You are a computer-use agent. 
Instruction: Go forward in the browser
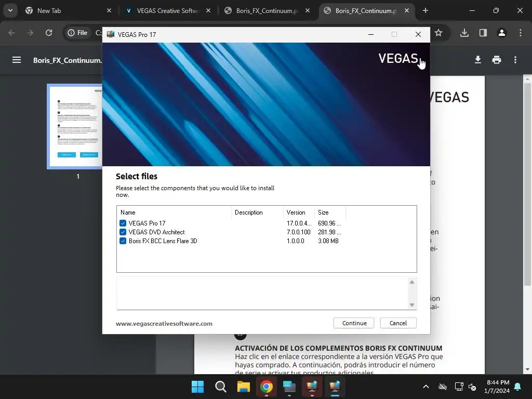[x=30, y=33]
